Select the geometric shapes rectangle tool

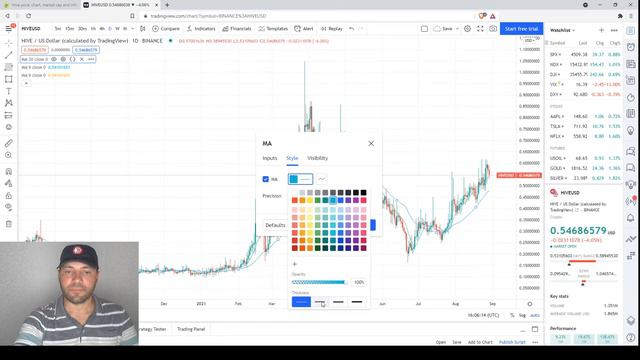(9, 79)
